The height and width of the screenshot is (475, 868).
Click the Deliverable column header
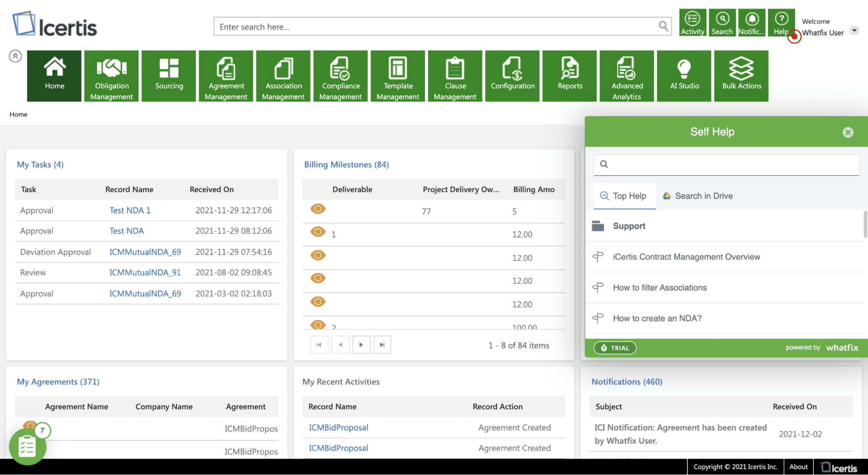[352, 189]
